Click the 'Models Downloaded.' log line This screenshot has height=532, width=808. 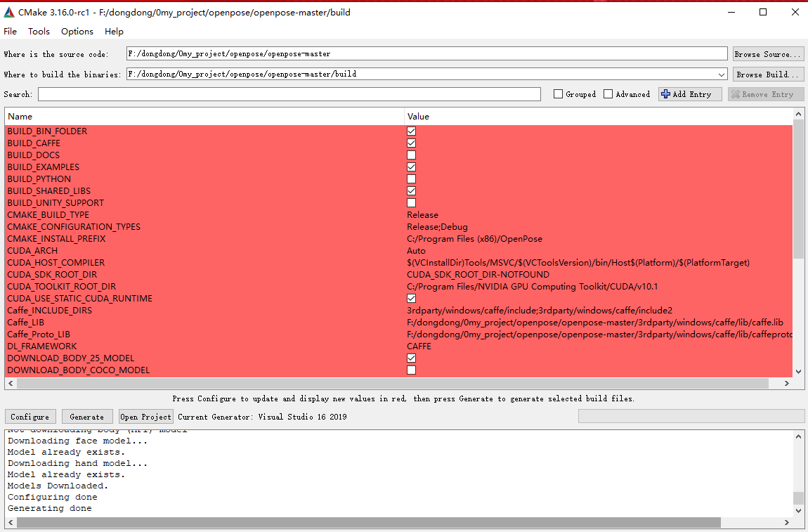pyautogui.click(x=58, y=486)
